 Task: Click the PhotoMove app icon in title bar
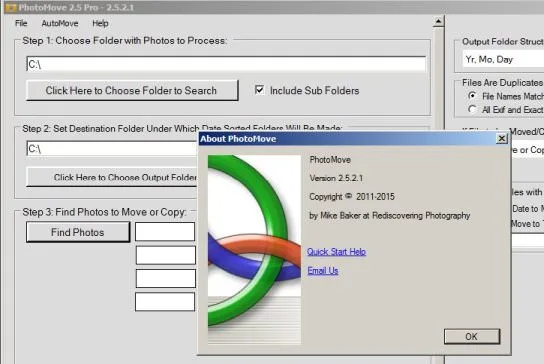coord(10,7)
